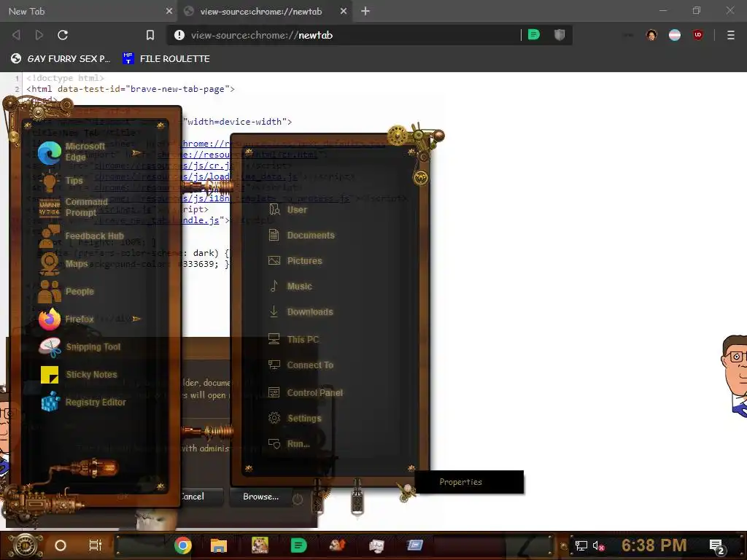
Task: Click the address bar URL field
Action: [x=352, y=35]
